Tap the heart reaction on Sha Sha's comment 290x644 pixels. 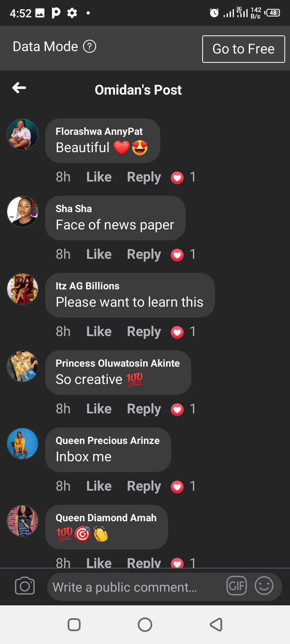177,255
